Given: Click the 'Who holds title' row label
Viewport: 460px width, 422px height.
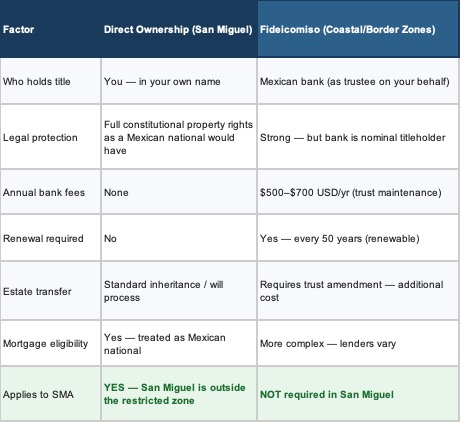Looking at the screenshot, I should (x=37, y=81).
